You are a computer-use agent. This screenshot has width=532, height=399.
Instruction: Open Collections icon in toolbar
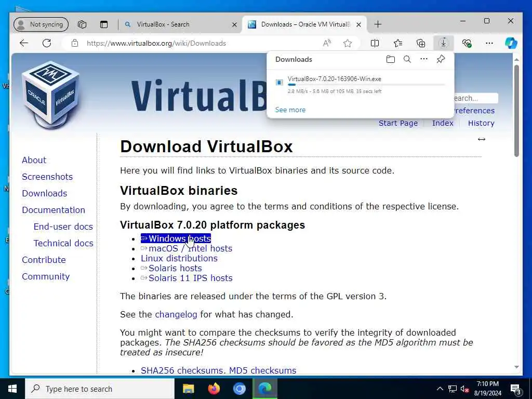[x=421, y=43]
